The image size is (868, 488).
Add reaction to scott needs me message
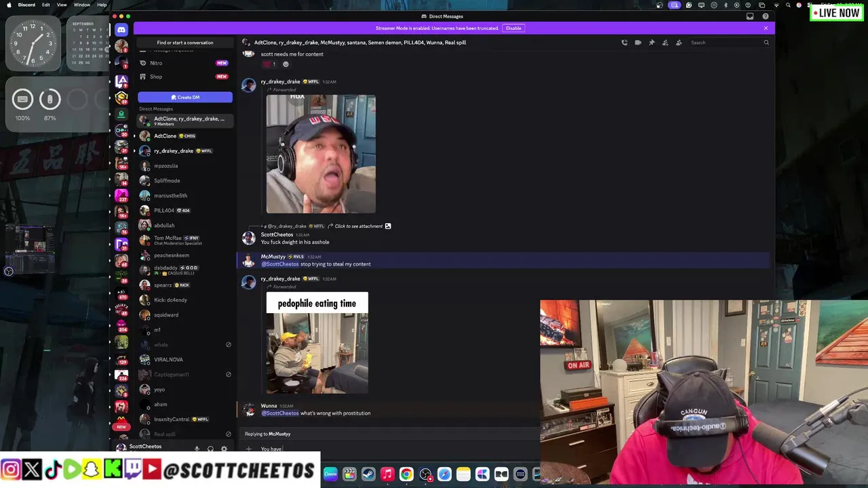tap(285, 64)
